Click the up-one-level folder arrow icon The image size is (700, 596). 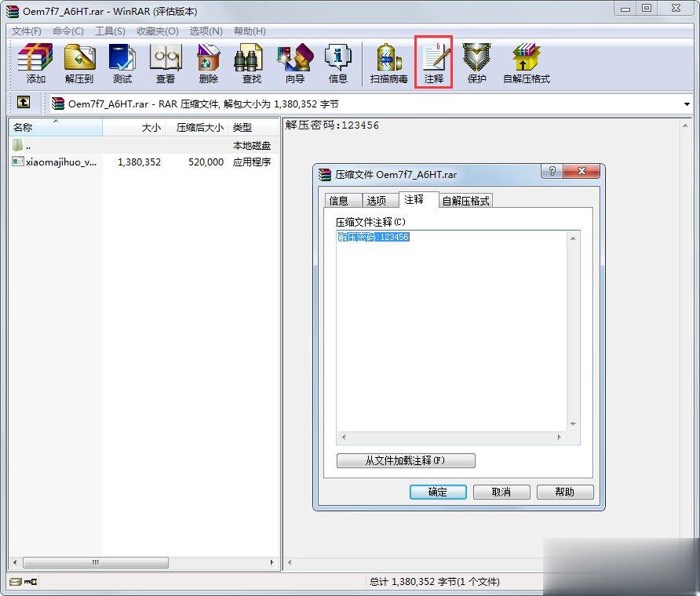pos(24,103)
